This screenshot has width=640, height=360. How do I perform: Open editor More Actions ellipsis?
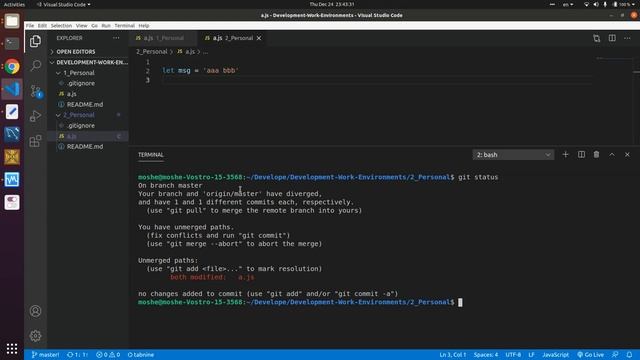(x=627, y=38)
